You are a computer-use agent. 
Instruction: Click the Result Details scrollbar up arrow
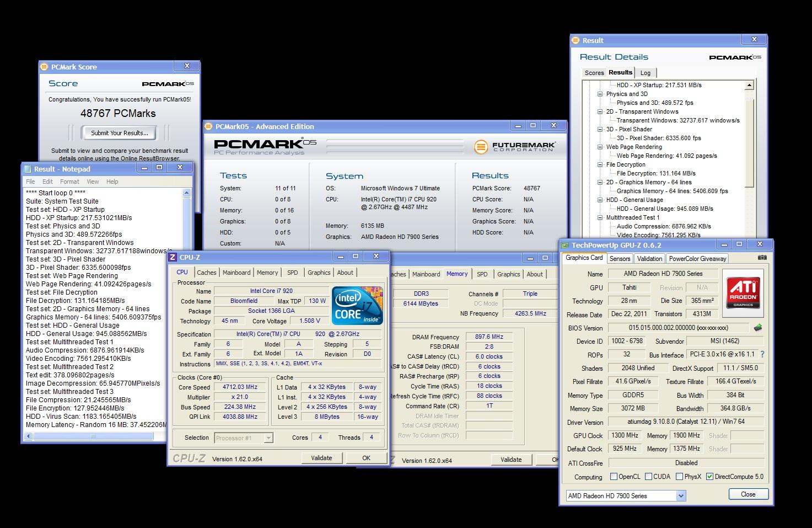[749, 86]
